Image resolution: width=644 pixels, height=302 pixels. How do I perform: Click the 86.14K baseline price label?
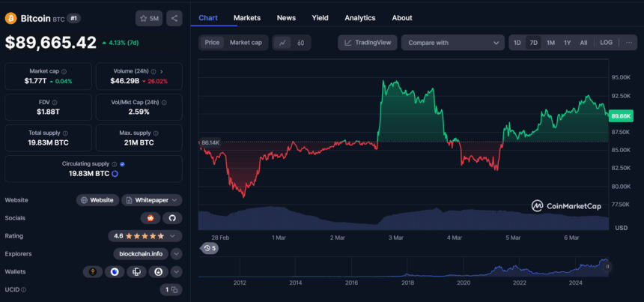(x=210, y=142)
